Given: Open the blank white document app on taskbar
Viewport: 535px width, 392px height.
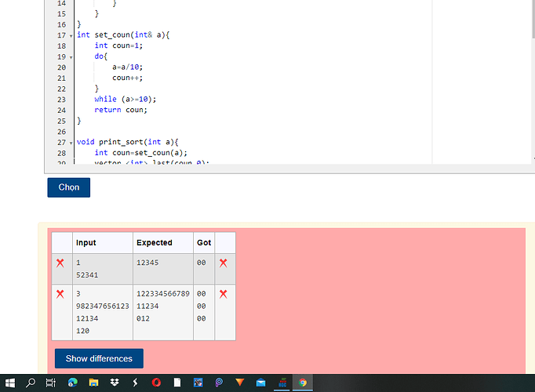Looking at the screenshot, I should [x=177, y=383].
